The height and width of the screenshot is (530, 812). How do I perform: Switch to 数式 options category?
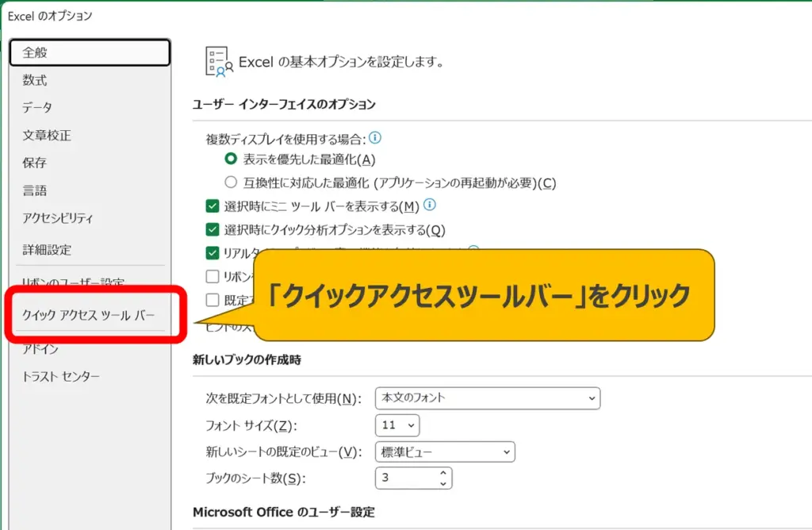pos(35,80)
